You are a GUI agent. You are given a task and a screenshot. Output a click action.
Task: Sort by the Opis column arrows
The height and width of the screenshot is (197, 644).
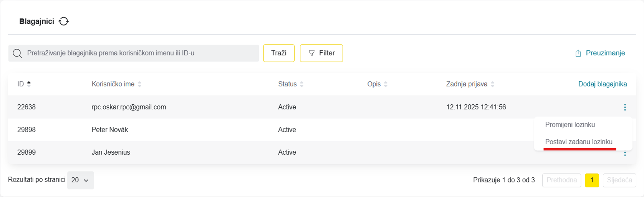coord(386,84)
